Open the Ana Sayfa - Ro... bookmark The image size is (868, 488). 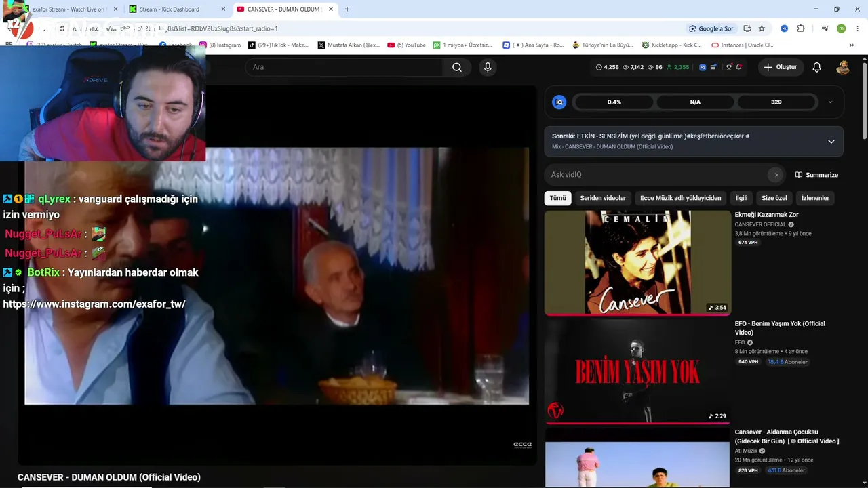coord(533,45)
